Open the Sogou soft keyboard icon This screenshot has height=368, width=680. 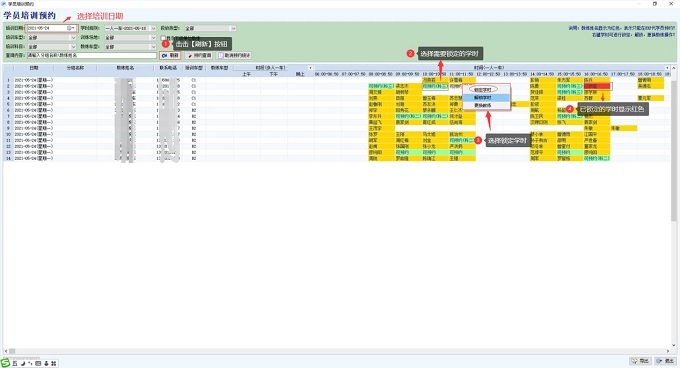pyautogui.click(x=38, y=363)
